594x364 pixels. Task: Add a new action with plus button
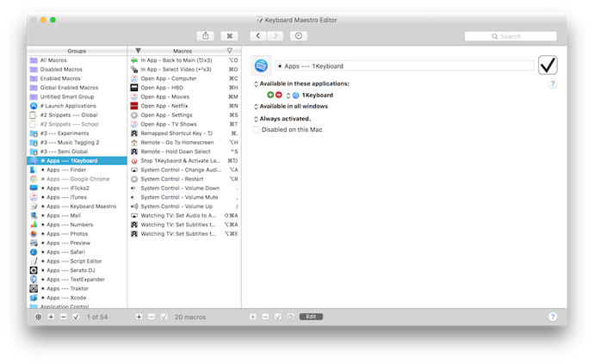(253, 317)
